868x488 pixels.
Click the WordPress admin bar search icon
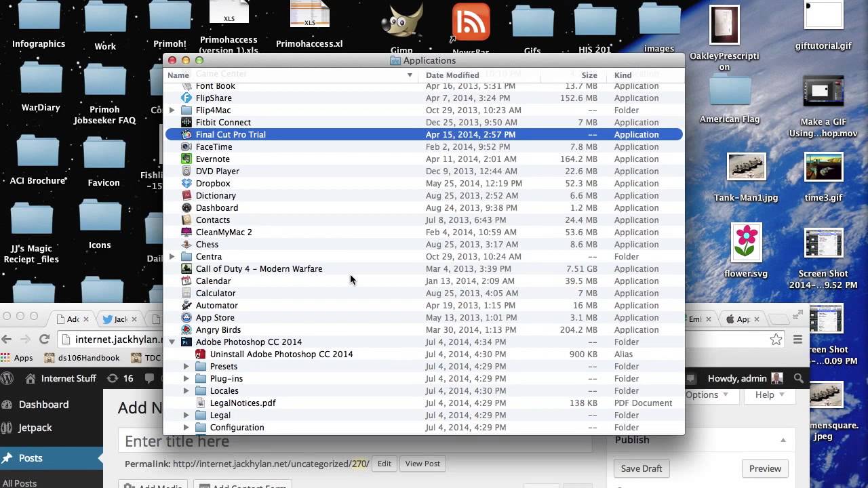pos(799,378)
